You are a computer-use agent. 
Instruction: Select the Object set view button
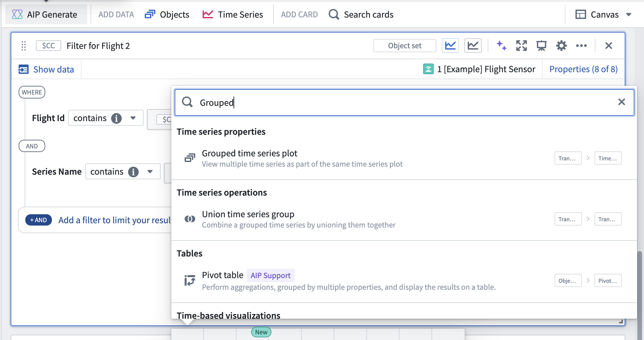point(404,46)
